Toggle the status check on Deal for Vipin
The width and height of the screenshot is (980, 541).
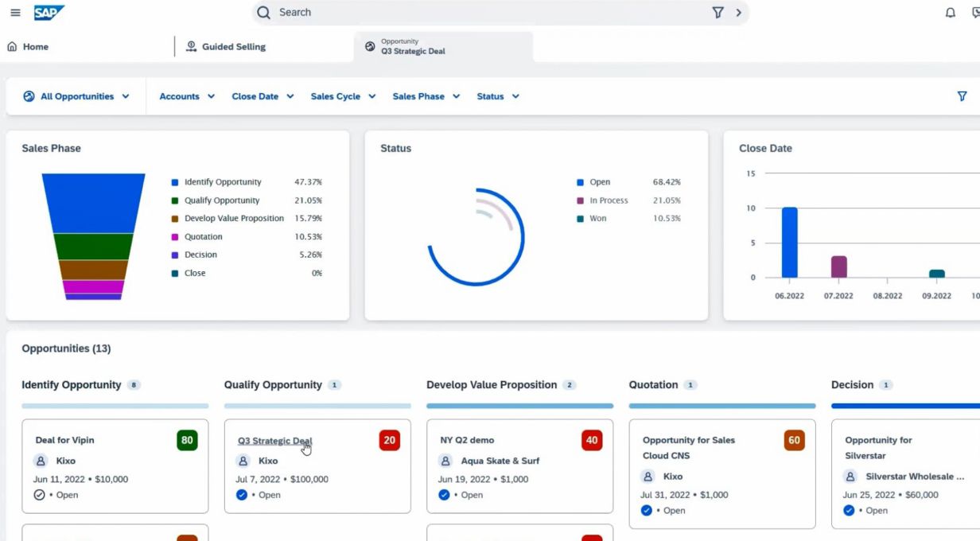tap(40, 495)
